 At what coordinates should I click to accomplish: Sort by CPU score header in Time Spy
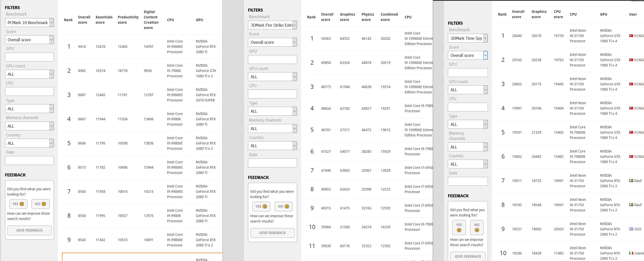coord(558,14)
